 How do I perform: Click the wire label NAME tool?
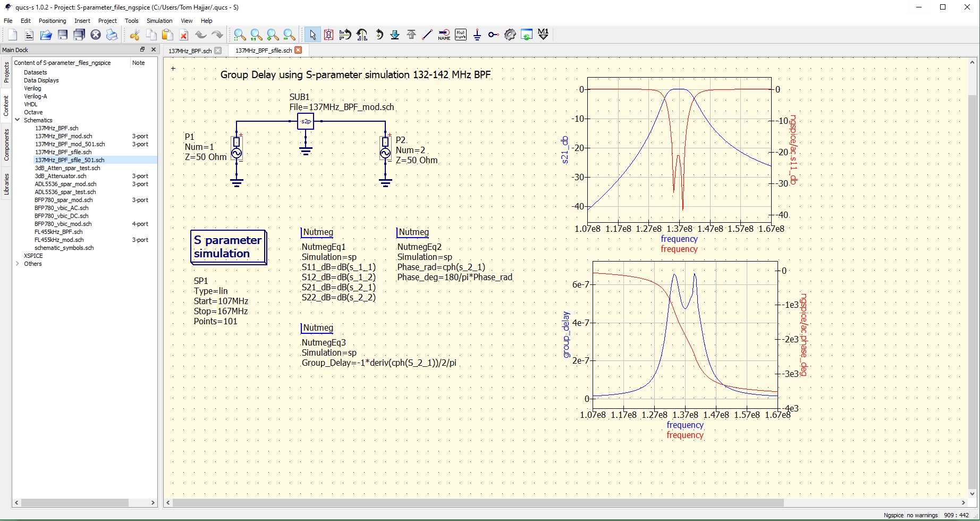444,35
